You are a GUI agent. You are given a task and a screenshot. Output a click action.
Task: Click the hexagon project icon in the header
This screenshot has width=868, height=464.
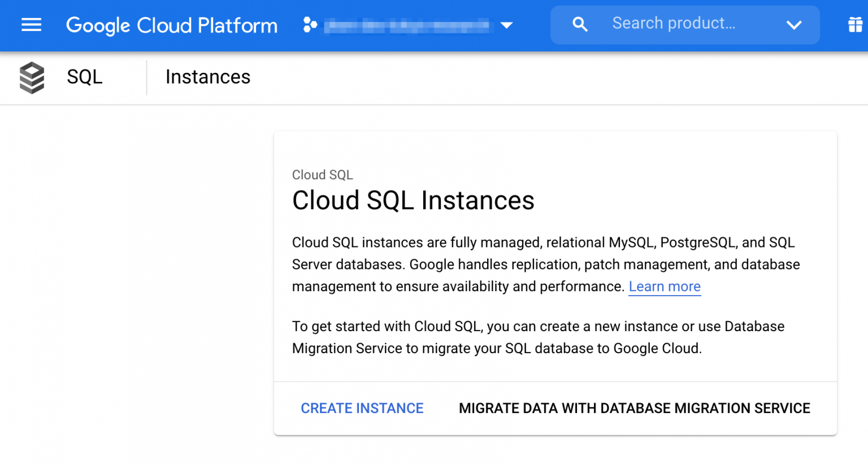[310, 25]
